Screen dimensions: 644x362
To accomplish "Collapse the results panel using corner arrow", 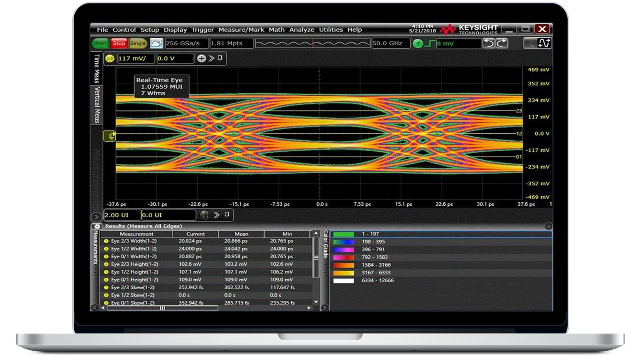I will click(x=548, y=226).
